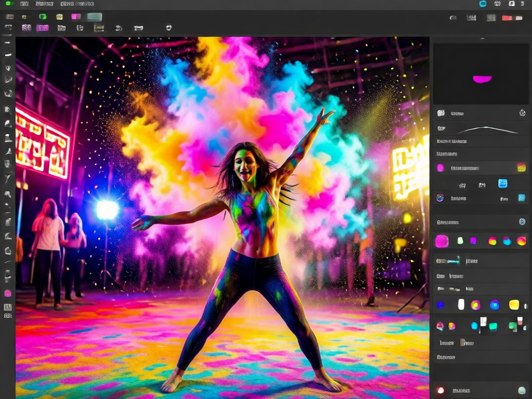
Task: Click the red circle button at panel bottom
Action: click(x=441, y=390)
